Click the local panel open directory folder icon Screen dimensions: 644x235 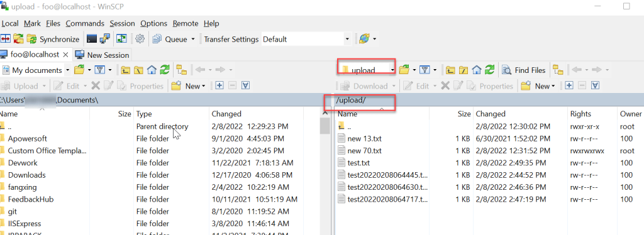(79, 70)
